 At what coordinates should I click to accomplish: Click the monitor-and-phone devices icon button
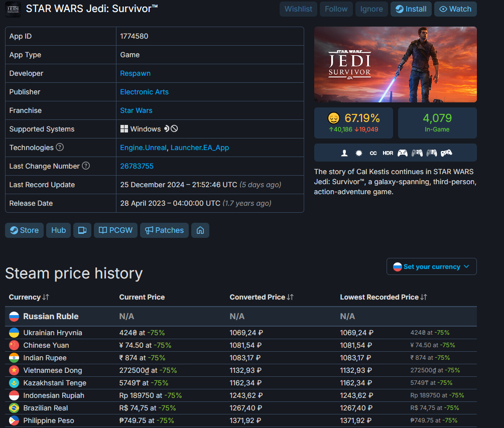[82, 230]
